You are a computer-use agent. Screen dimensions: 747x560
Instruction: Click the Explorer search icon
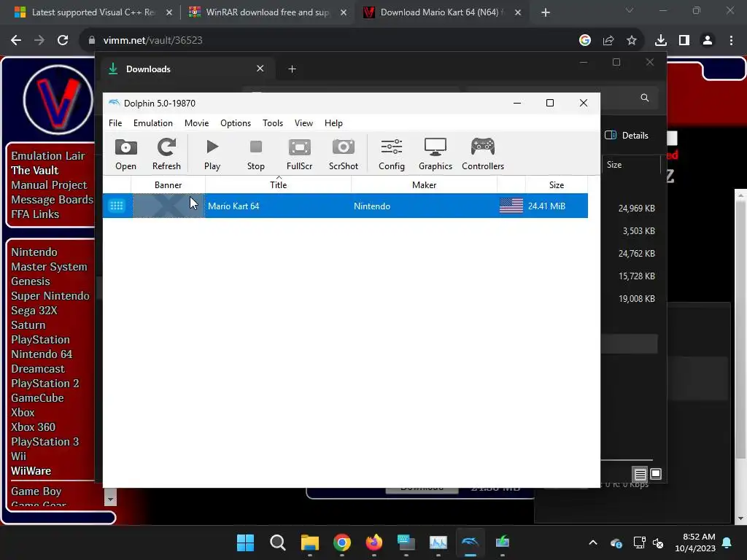tap(645, 98)
